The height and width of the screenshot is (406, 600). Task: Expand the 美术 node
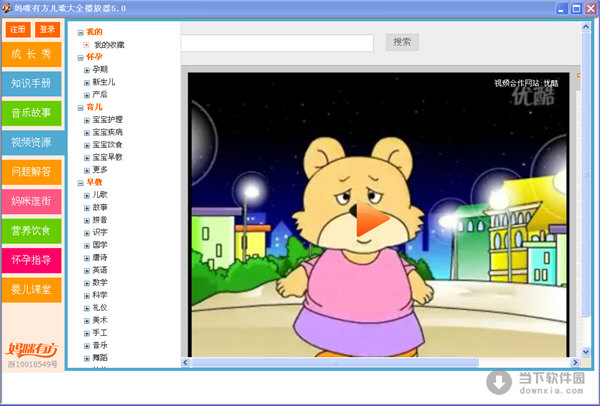pos(87,321)
